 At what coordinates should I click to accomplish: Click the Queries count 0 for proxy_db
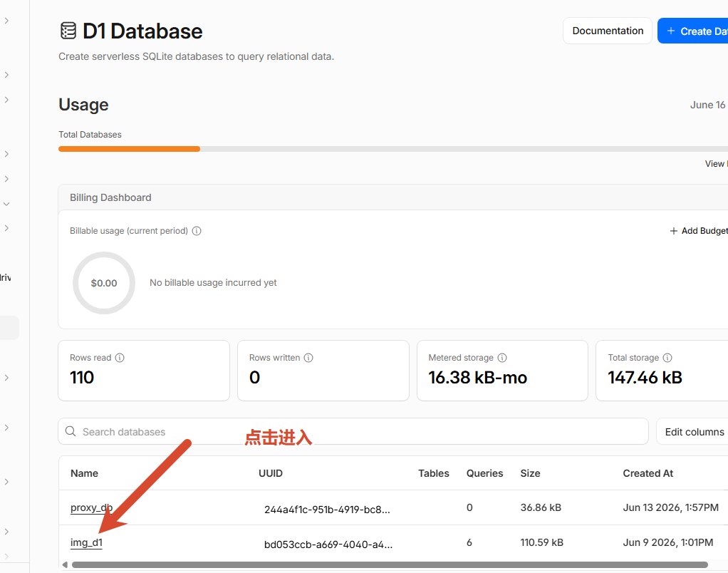click(469, 507)
